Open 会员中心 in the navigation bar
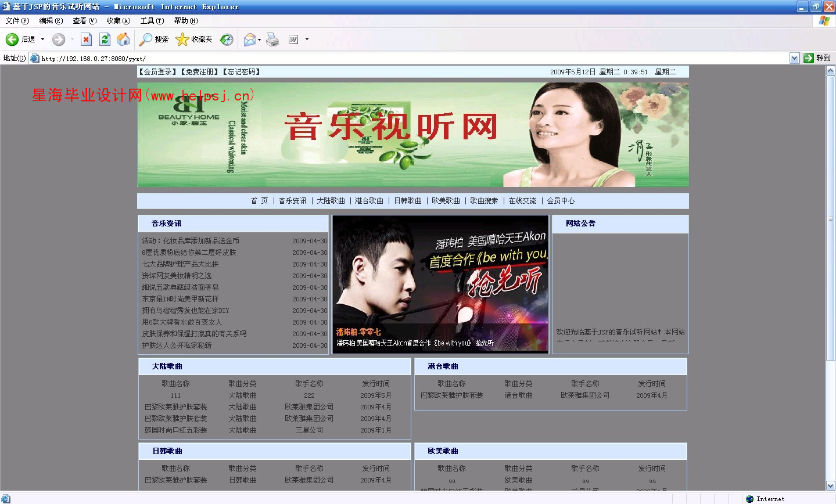This screenshot has height=504, width=836. (561, 201)
